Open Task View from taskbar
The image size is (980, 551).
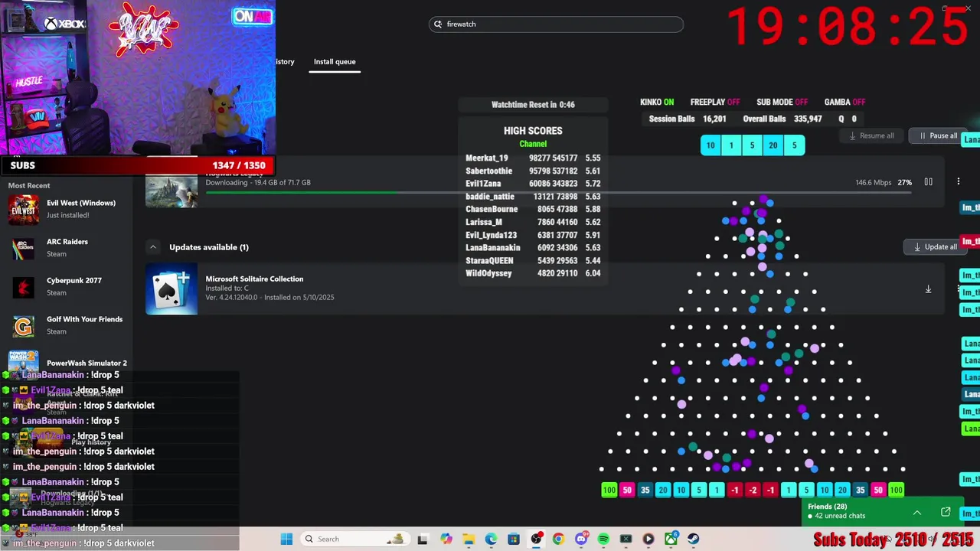(x=422, y=539)
